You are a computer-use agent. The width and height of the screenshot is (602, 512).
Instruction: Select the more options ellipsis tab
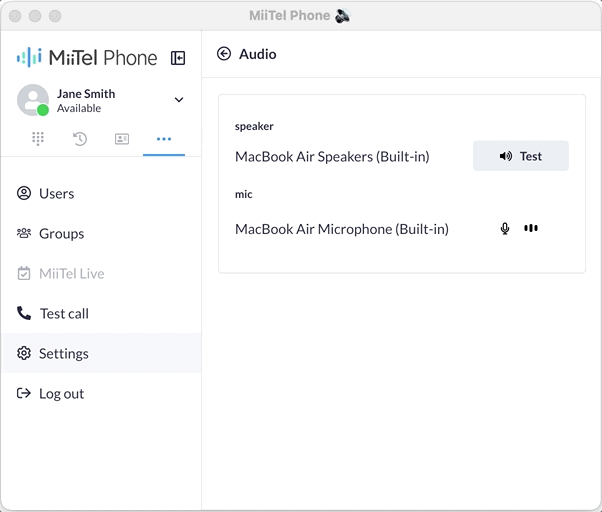164,139
